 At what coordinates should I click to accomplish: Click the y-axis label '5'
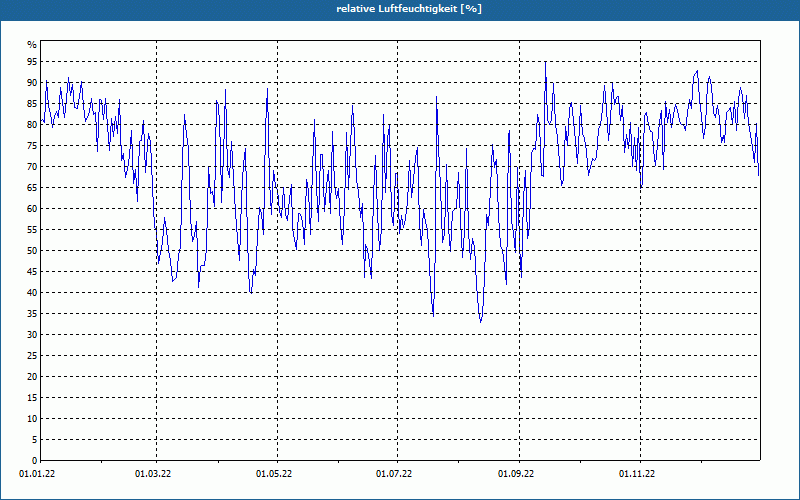point(34,440)
